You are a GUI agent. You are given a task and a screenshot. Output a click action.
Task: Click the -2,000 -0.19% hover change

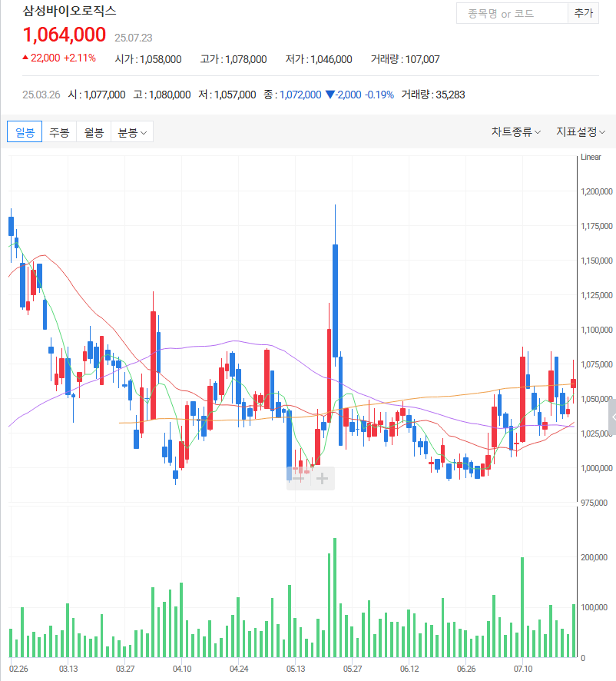[360, 95]
